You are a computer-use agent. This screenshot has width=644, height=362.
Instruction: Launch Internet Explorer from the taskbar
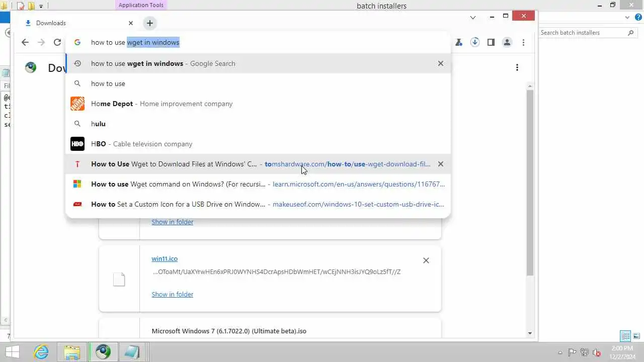(x=41, y=352)
